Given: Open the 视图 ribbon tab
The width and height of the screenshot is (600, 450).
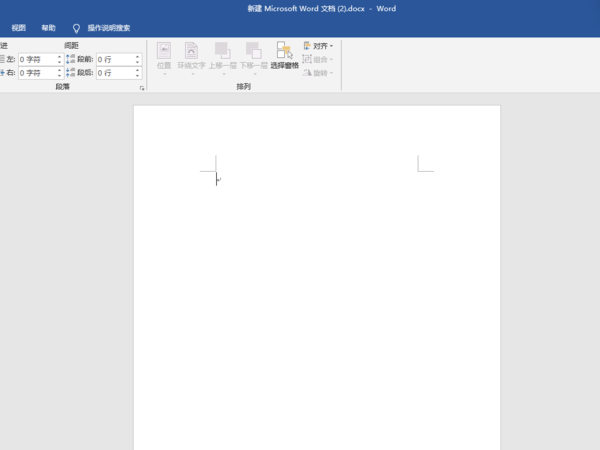Looking at the screenshot, I should pos(18,28).
